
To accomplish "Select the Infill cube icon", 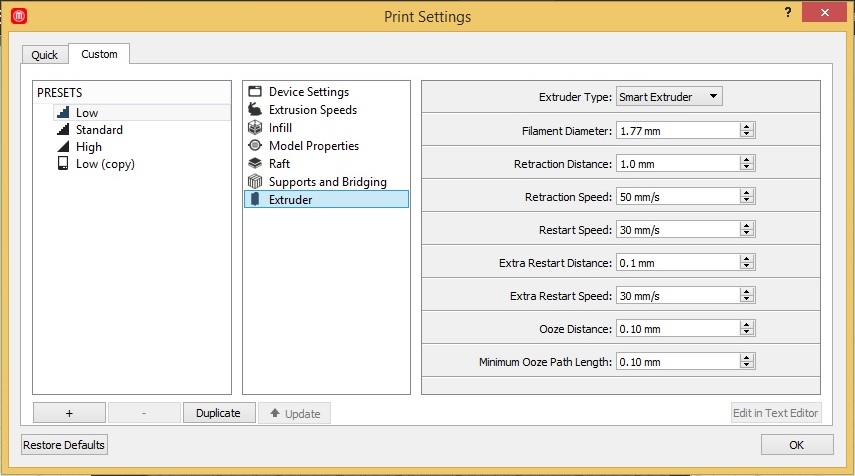I will point(254,128).
